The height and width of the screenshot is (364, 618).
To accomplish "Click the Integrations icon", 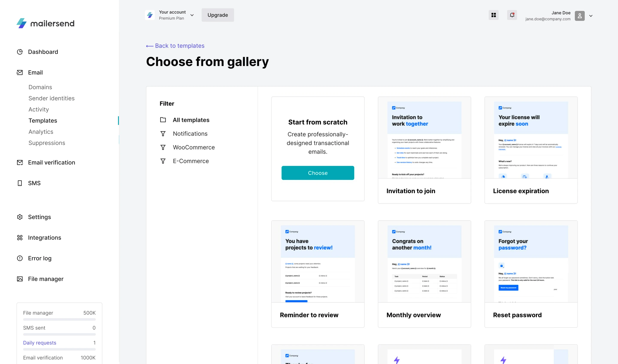I will (x=20, y=237).
